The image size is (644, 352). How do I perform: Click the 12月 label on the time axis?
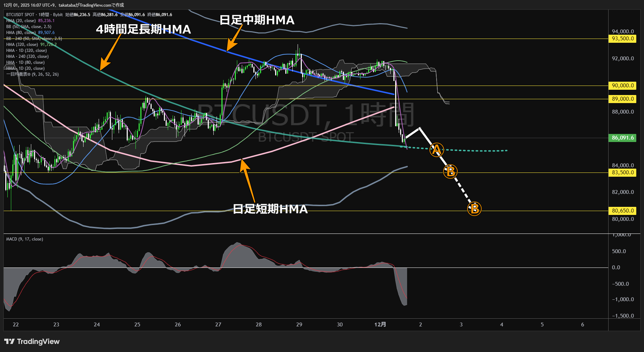point(380,325)
